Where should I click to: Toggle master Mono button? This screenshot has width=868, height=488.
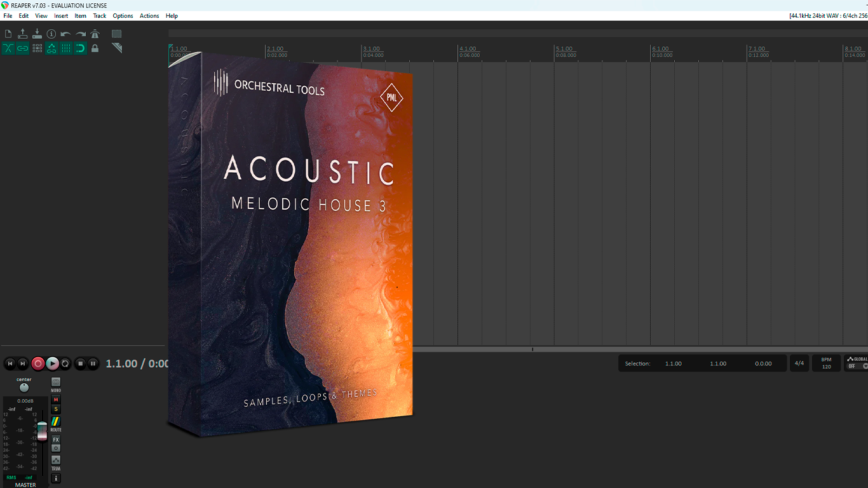point(56,382)
